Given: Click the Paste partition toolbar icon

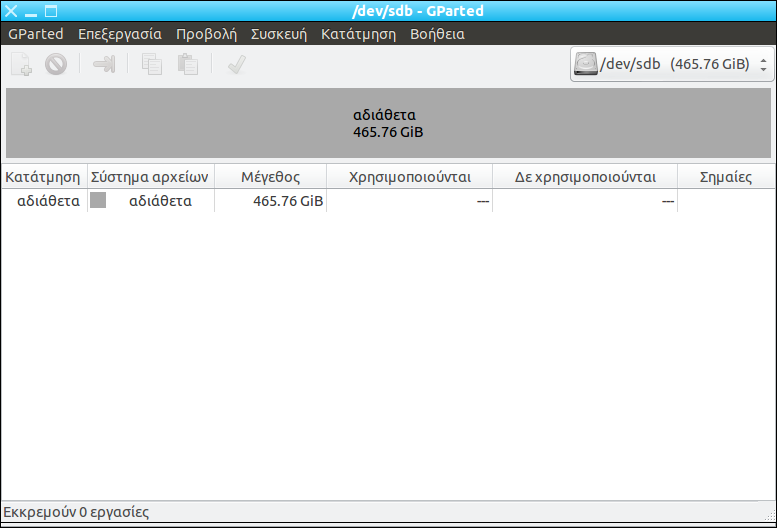Looking at the screenshot, I should [187, 65].
